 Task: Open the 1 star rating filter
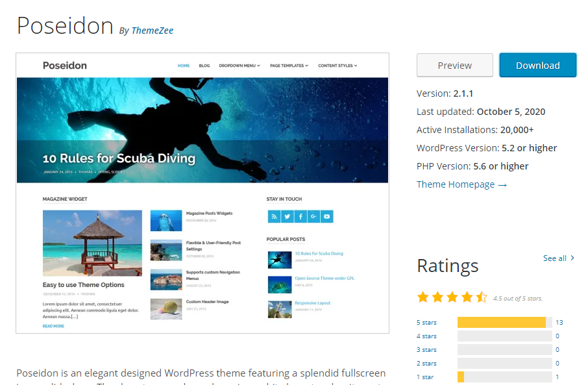tap(425, 377)
